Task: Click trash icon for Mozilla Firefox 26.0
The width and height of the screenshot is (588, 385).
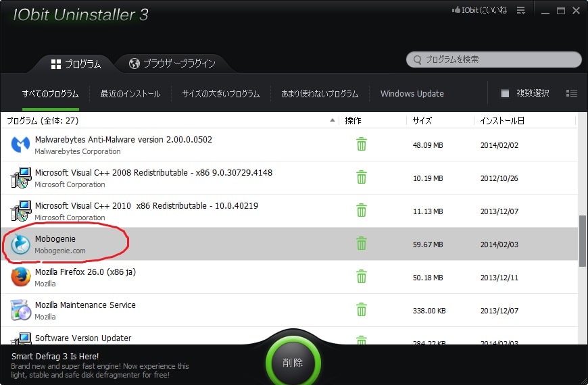Action: pyautogui.click(x=362, y=277)
